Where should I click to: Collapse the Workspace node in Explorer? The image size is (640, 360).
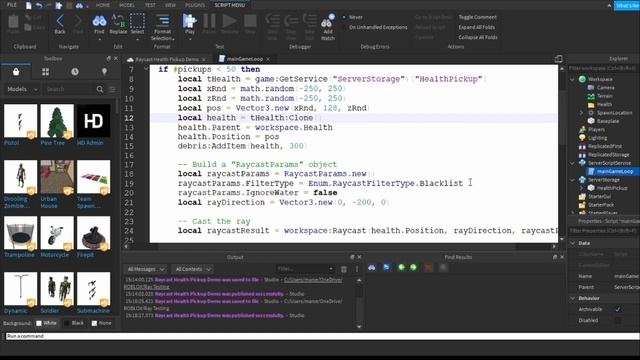pos(572,80)
